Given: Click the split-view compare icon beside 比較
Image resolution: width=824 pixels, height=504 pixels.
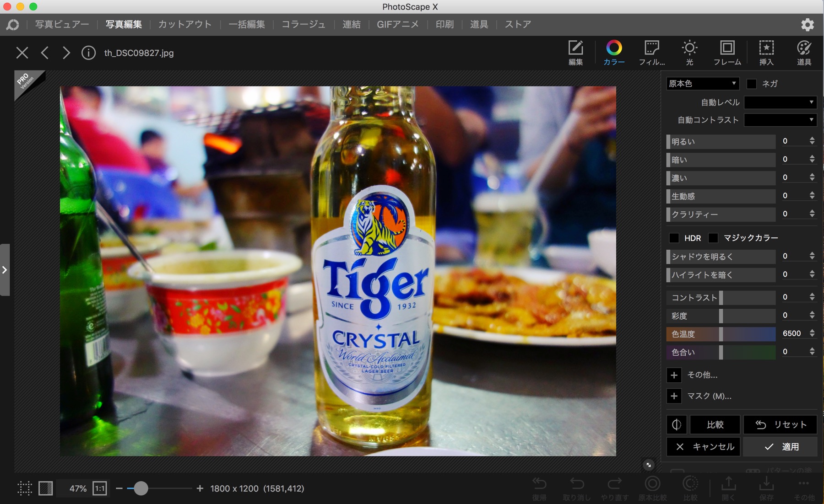Looking at the screenshot, I should click(676, 424).
